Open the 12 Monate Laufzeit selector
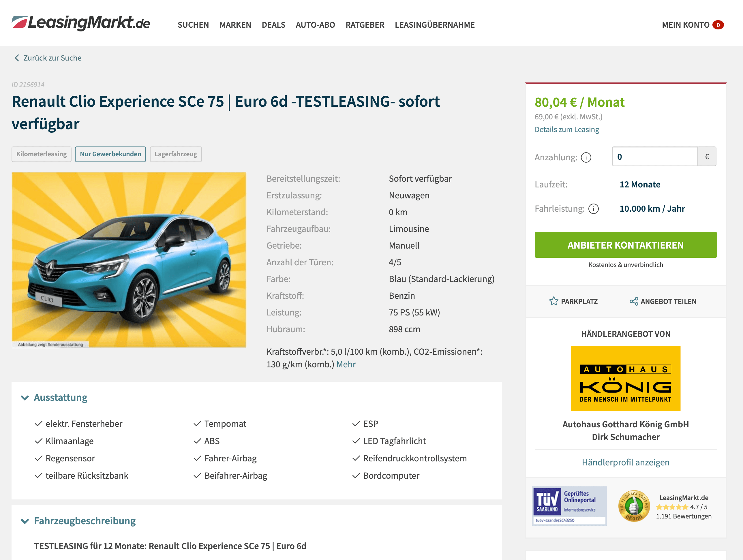The image size is (743, 560). point(639,184)
